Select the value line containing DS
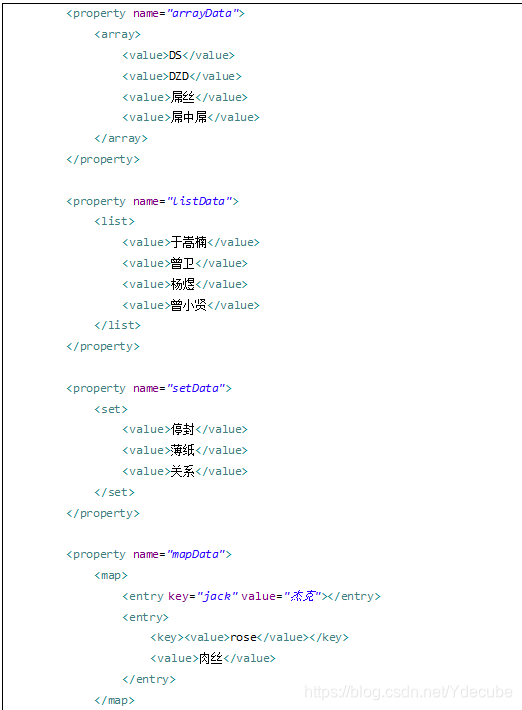The height and width of the screenshot is (710, 522). pyautogui.click(x=178, y=55)
